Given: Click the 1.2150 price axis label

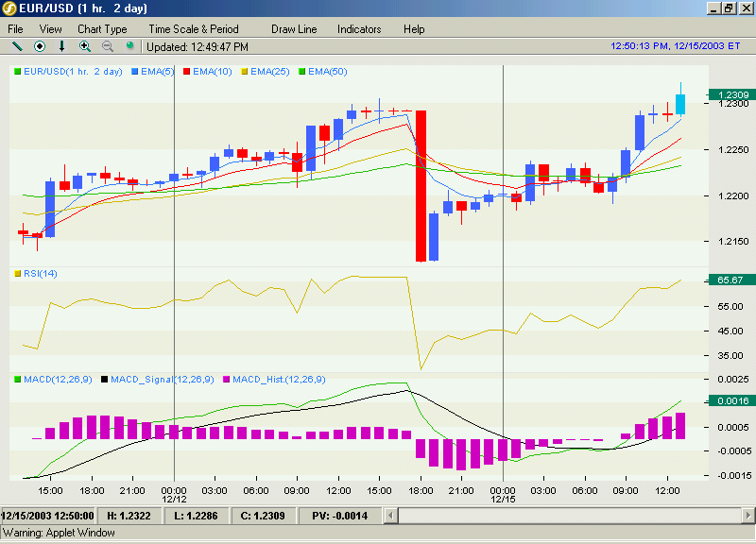Looking at the screenshot, I should [733, 241].
